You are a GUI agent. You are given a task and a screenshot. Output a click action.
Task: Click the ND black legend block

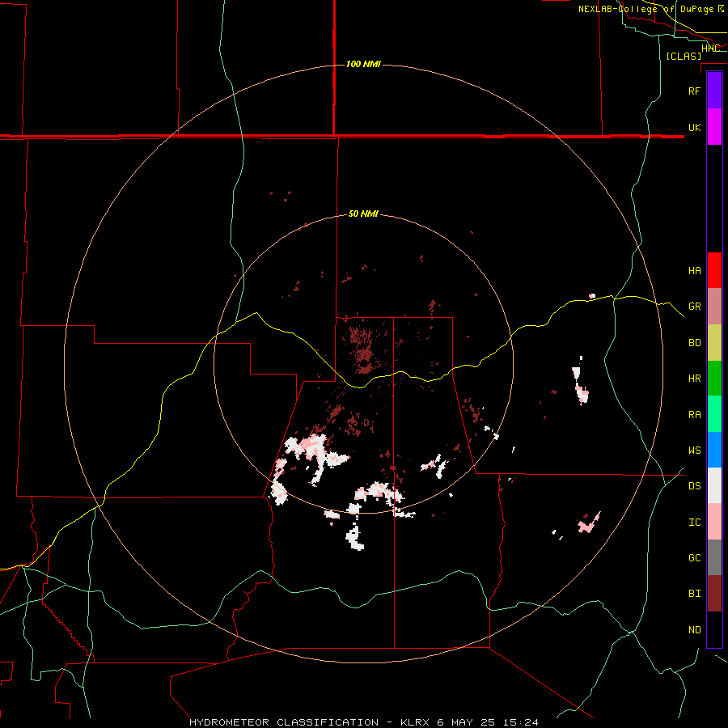714,629
